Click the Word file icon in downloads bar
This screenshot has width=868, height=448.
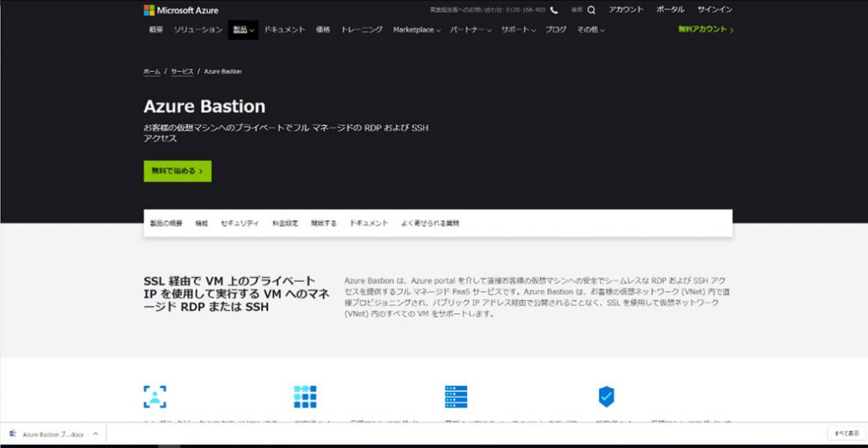pos(13,434)
